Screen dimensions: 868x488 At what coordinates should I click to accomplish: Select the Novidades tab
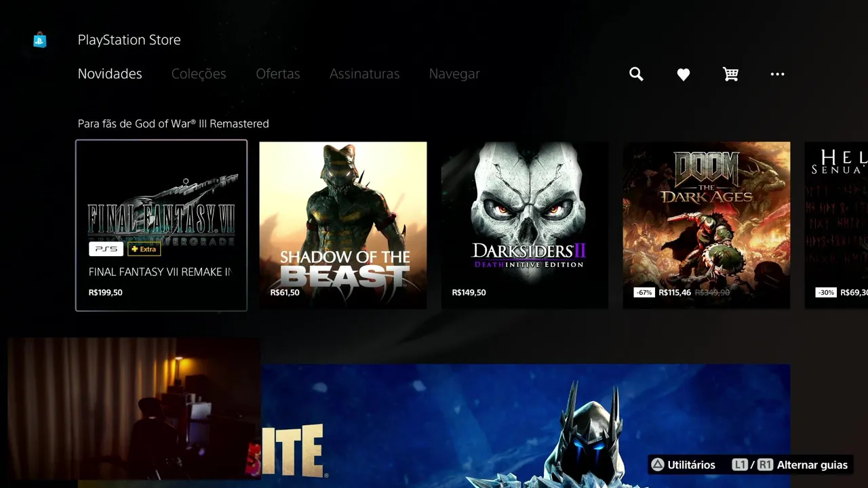[x=110, y=74]
